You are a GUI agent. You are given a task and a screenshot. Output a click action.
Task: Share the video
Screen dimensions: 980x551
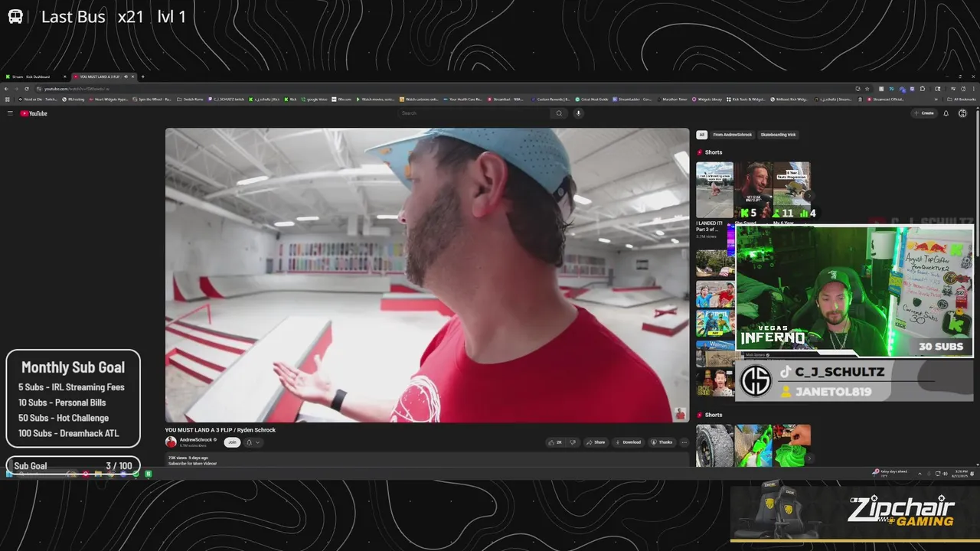pyautogui.click(x=596, y=442)
